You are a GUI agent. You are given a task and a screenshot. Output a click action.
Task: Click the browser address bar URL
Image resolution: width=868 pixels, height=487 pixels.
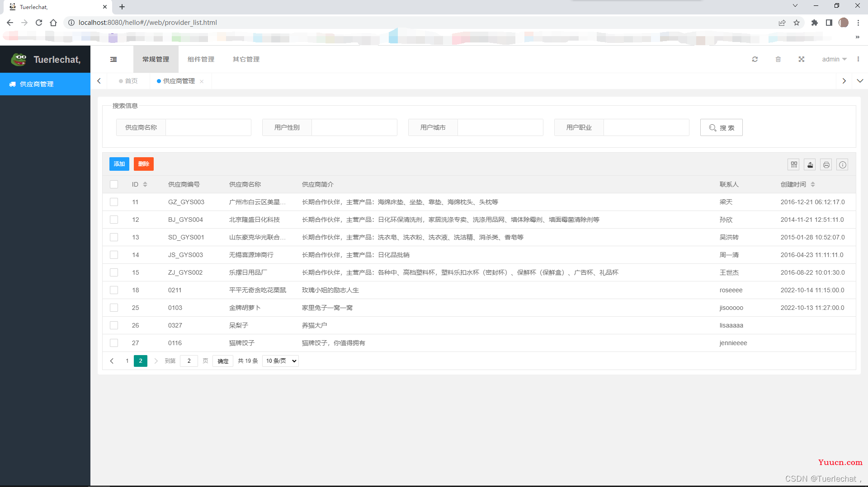point(148,23)
